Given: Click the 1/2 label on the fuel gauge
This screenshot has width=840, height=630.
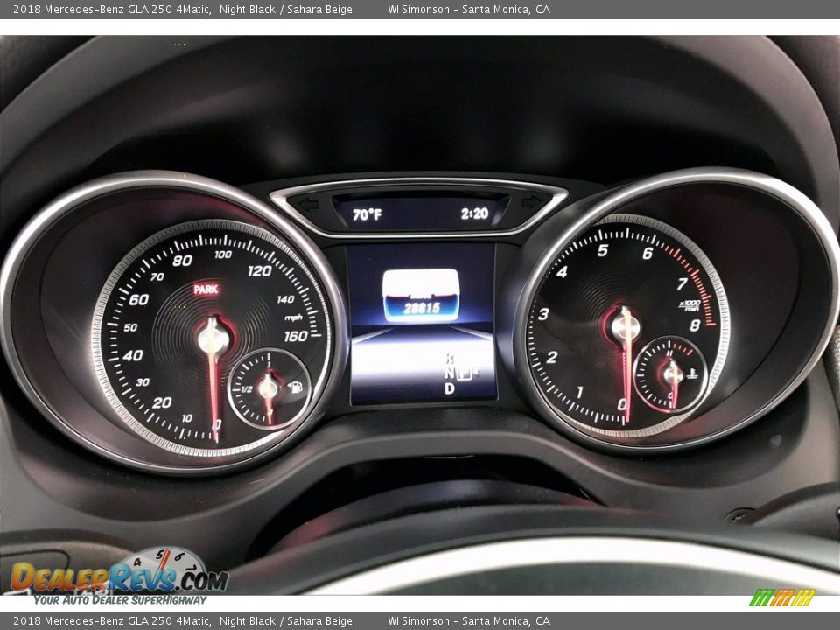Looking at the screenshot, I should (247, 388).
